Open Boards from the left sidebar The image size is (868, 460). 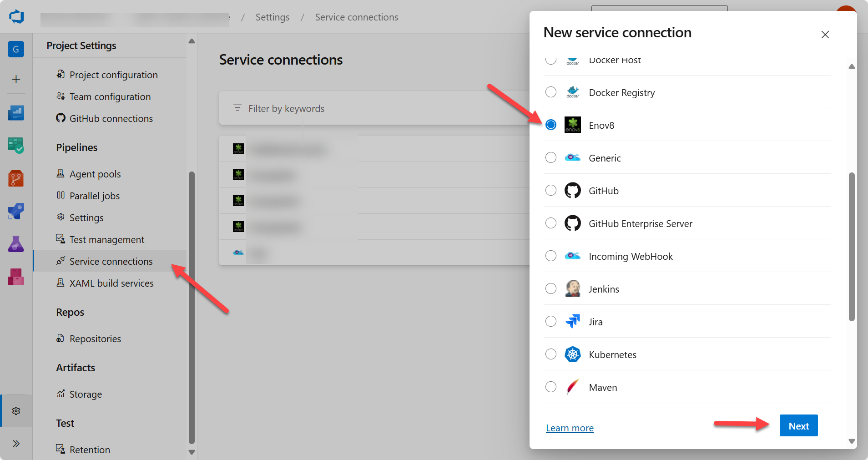(x=16, y=146)
